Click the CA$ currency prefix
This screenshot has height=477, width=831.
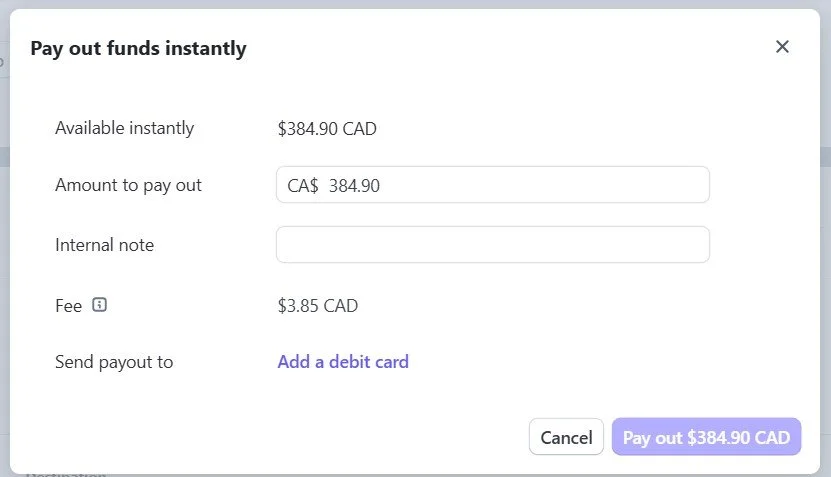(302, 186)
